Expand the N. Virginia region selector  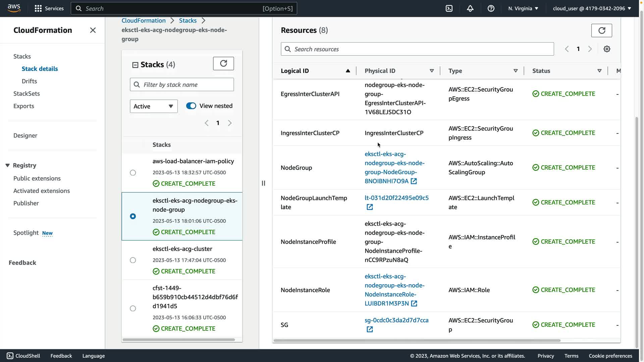(x=523, y=8)
